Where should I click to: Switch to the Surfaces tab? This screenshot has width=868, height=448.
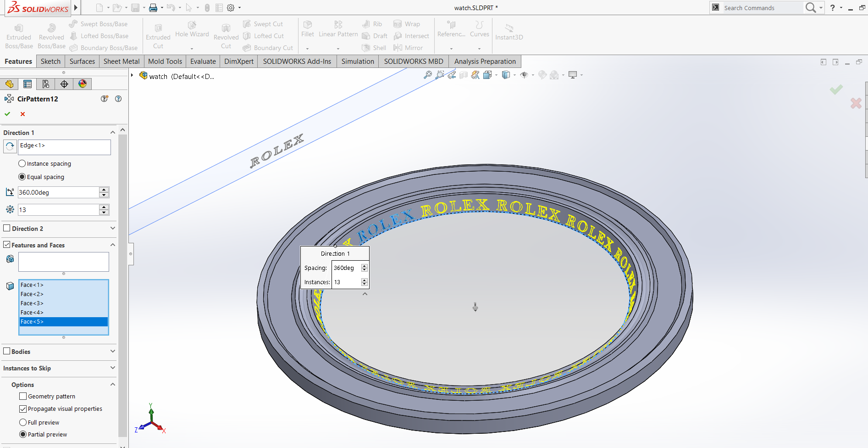click(82, 62)
